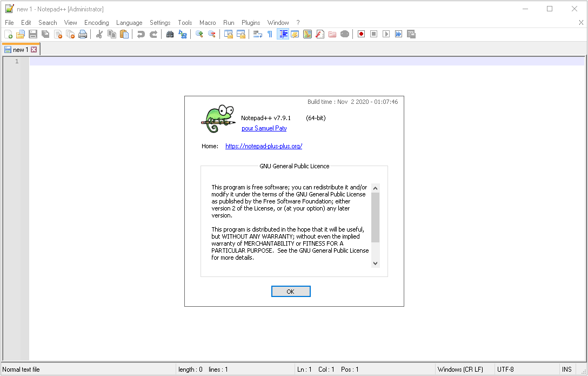Image resolution: width=588 pixels, height=376 pixels.
Task: Click the Save All toolbar icon
Action: (45, 34)
